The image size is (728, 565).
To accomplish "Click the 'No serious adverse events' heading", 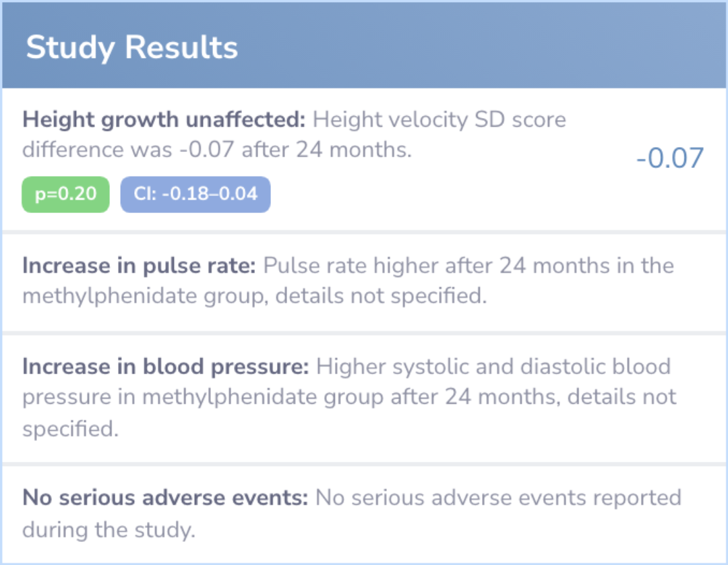I will pyautogui.click(x=165, y=498).
